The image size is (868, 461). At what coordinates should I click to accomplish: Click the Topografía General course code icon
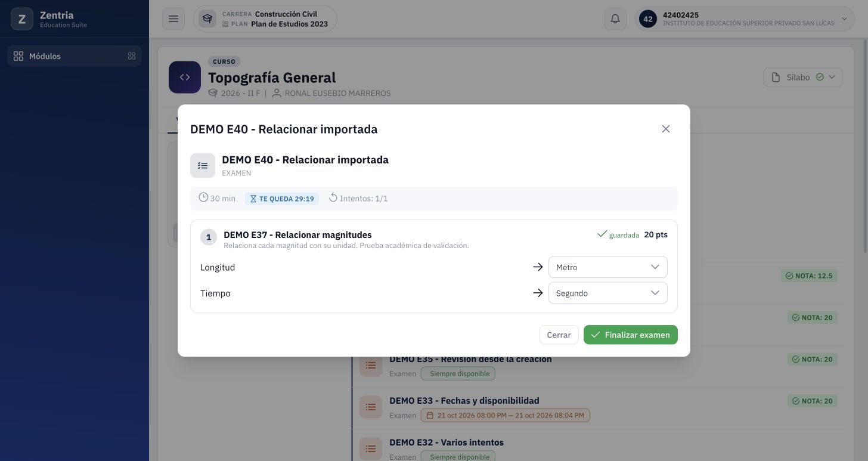click(x=185, y=77)
